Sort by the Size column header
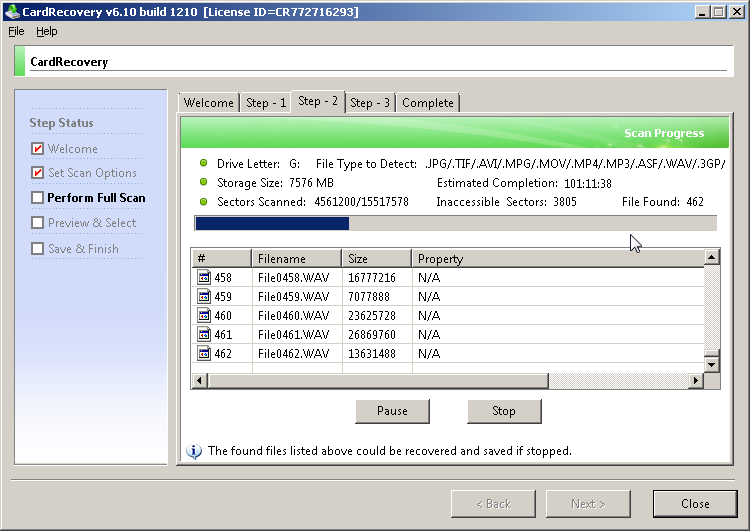Screen dimensions: 750x531 [377, 258]
